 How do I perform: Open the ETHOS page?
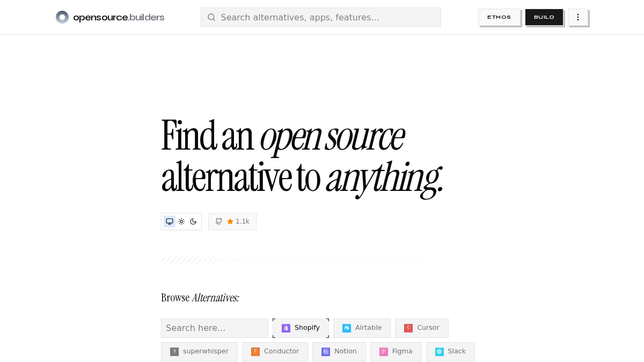pos(499,17)
